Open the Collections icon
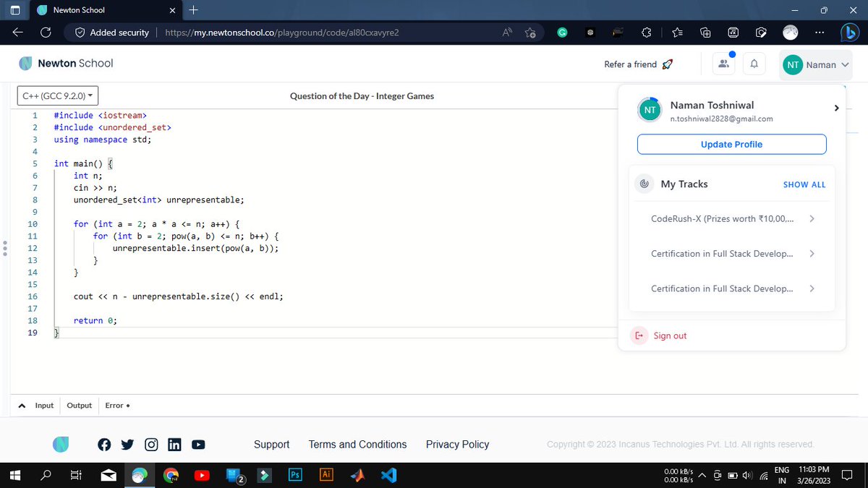Viewport: 868px width, 488px height. (705, 33)
